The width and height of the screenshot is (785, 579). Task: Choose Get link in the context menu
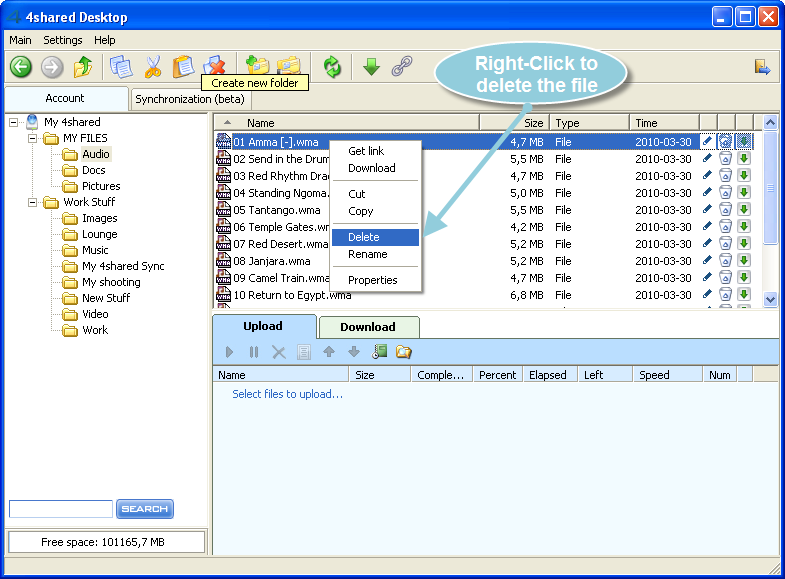[x=375, y=151]
